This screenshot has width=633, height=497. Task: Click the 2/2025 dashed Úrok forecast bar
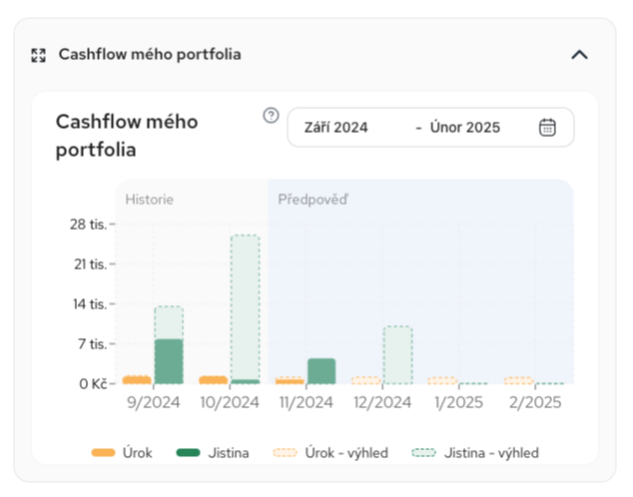click(519, 380)
